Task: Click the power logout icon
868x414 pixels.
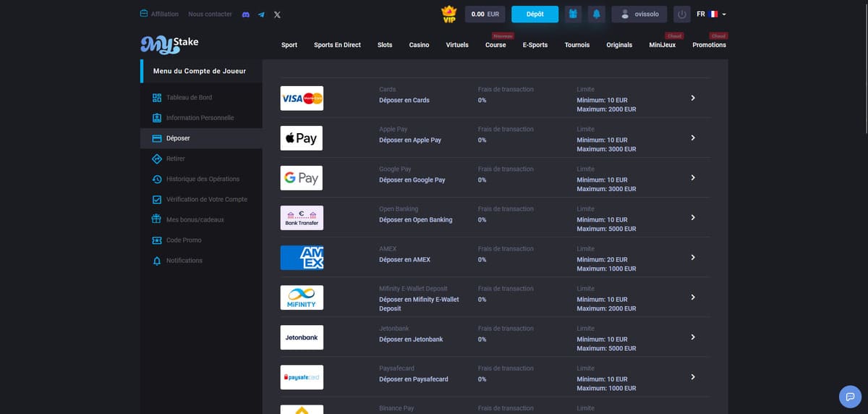Action: [681, 14]
